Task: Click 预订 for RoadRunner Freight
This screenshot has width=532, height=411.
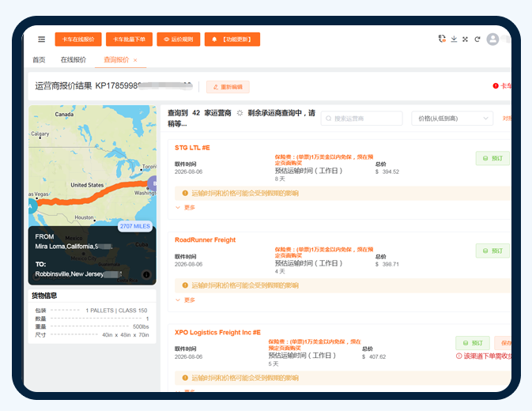Action: point(492,251)
